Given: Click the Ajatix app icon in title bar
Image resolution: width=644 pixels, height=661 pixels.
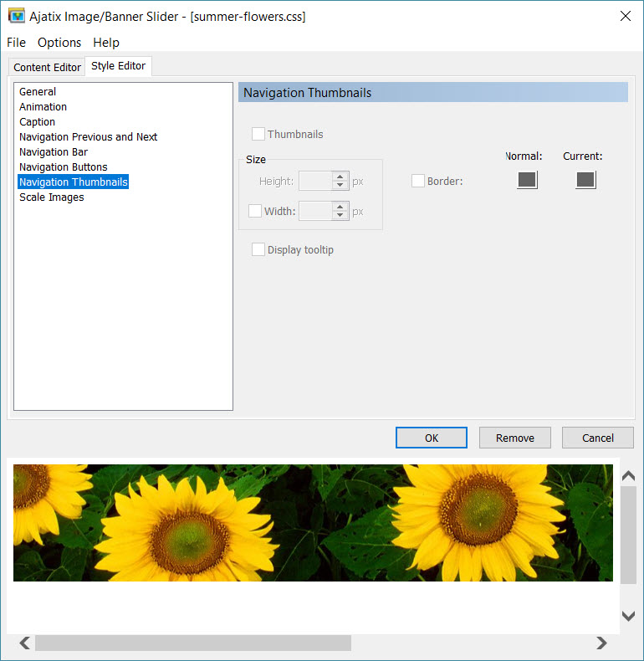Looking at the screenshot, I should (17, 17).
